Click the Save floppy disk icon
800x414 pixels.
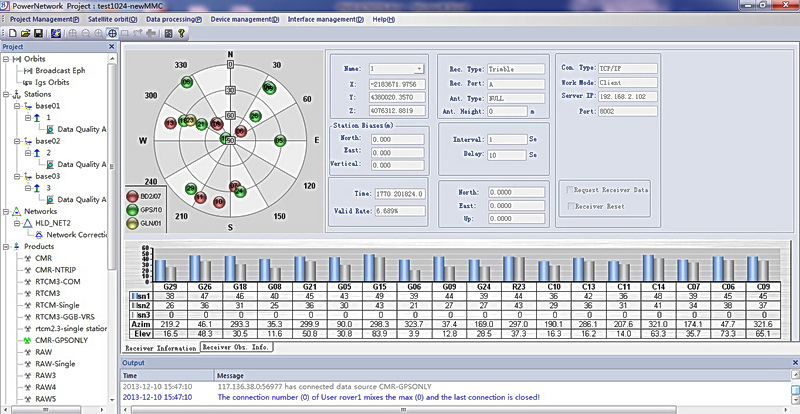click(x=37, y=33)
